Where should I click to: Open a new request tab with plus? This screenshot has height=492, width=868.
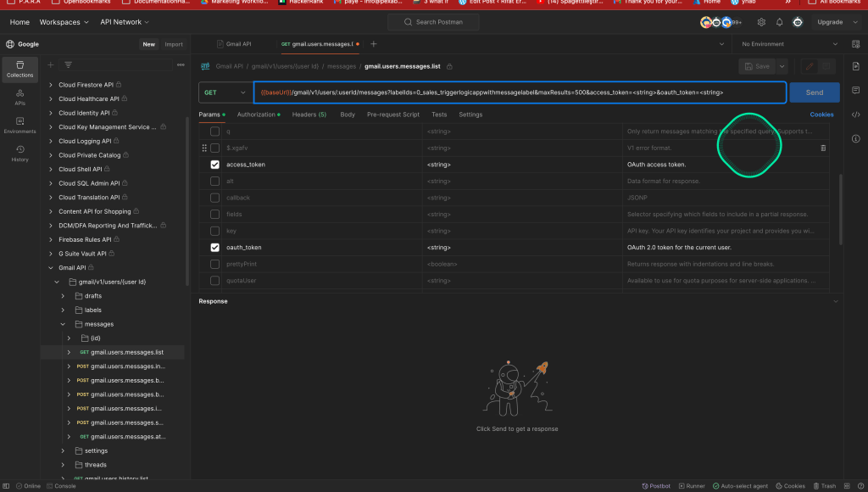coord(373,44)
